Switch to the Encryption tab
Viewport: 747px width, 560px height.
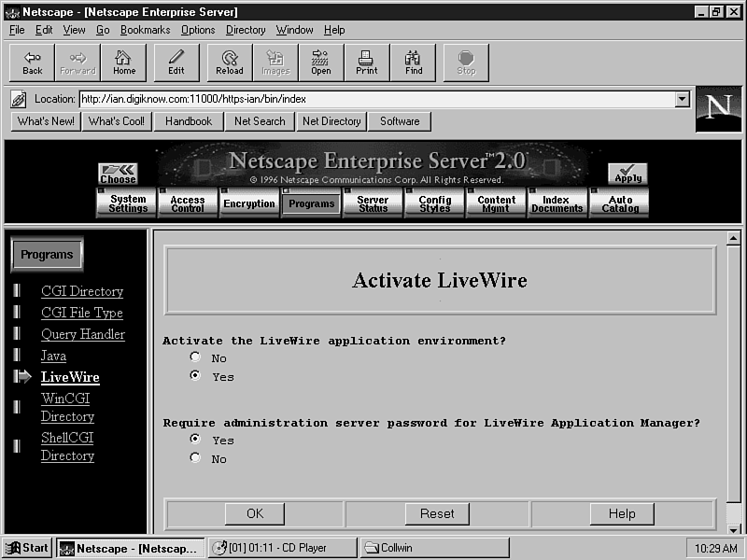pyautogui.click(x=249, y=203)
